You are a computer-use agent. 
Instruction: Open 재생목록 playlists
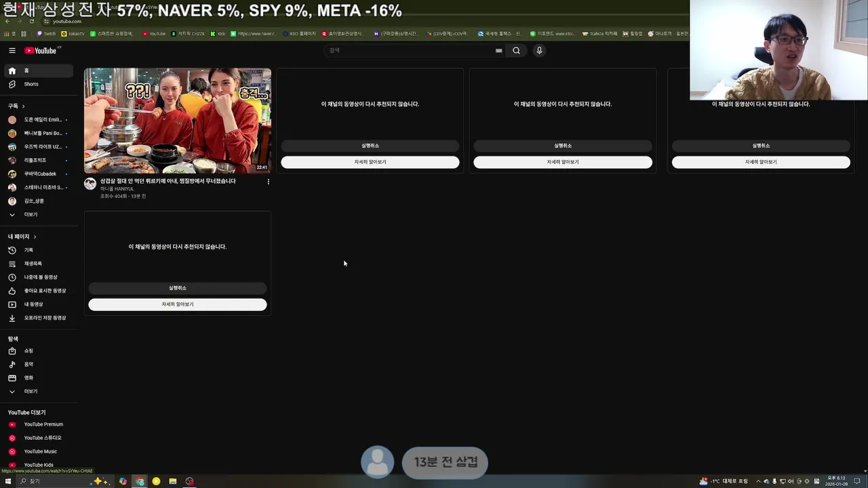38,264
